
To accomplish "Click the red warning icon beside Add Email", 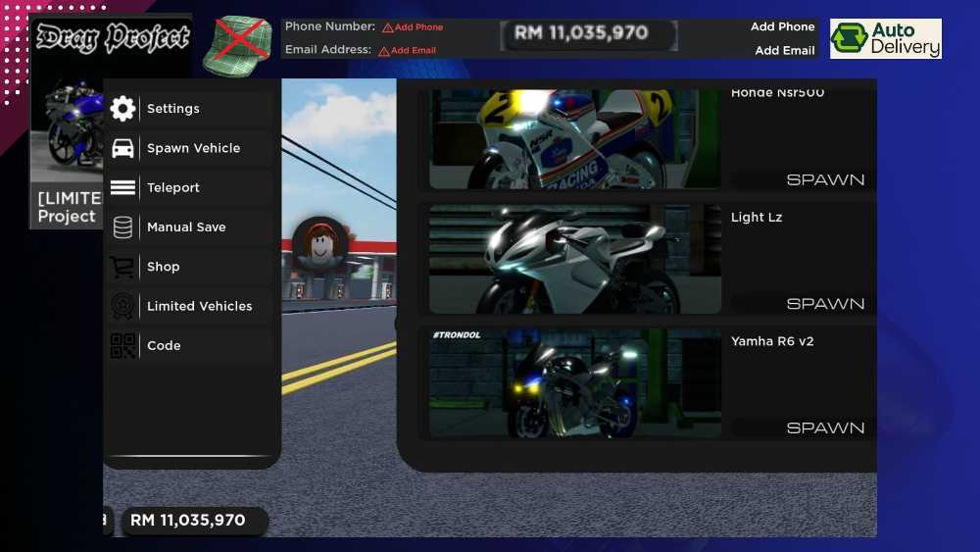I will [x=384, y=51].
